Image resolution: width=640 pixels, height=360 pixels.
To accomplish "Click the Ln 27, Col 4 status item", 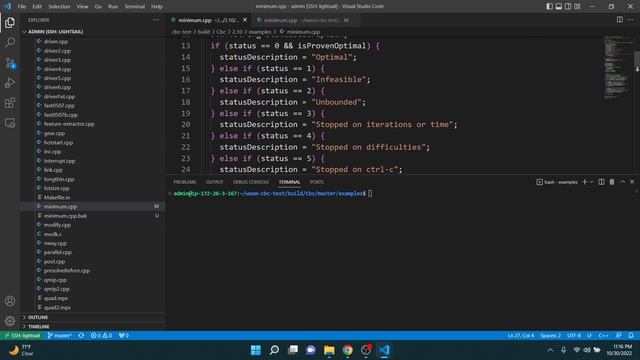I will pyautogui.click(x=520, y=336).
